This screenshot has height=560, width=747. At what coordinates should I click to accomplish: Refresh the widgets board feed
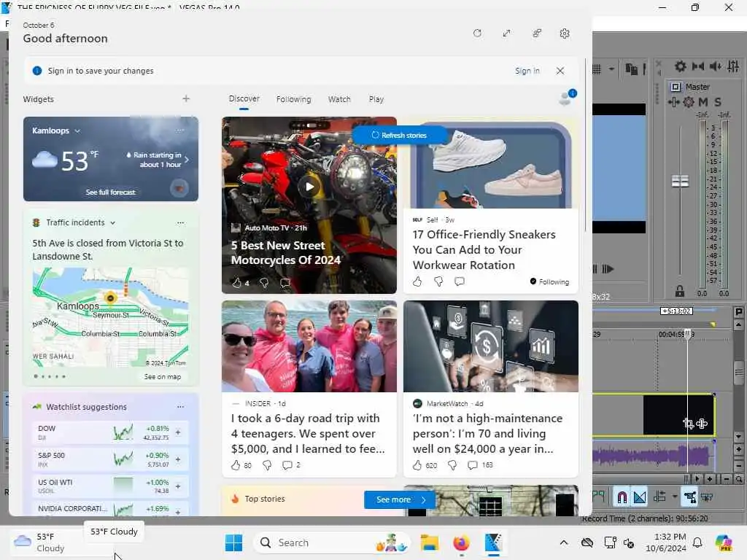(477, 34)
